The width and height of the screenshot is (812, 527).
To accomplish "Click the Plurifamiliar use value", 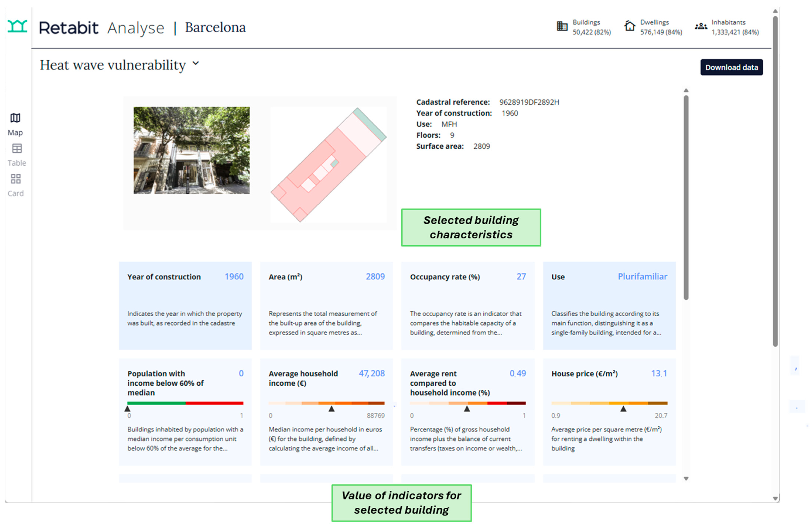I will (x=643, y=276).
